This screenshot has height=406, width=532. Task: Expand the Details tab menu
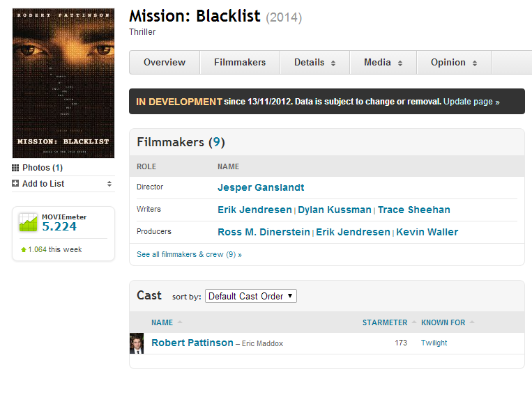(314, 63)
